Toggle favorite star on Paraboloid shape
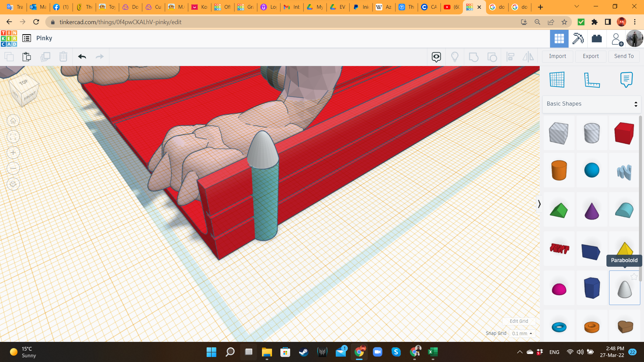Image resolution: width=644 pixels, height=362 pixels. pyautogui.click(x=634, y=277)
